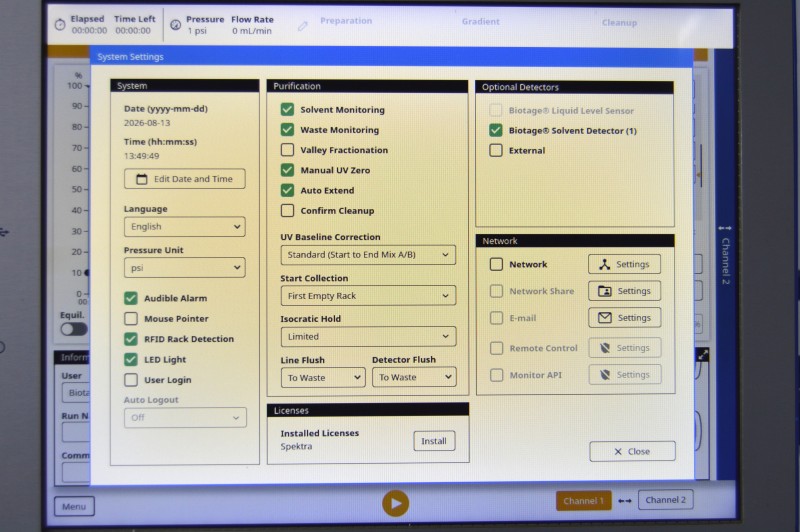Open UV Baseline Correction dropdown

368,255
